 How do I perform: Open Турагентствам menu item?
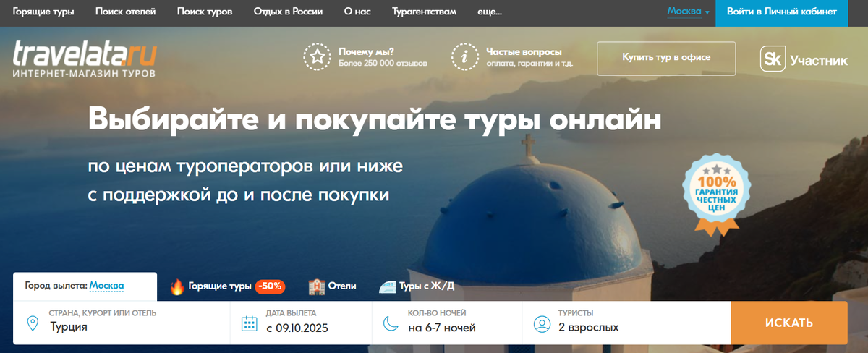(424, 12)
